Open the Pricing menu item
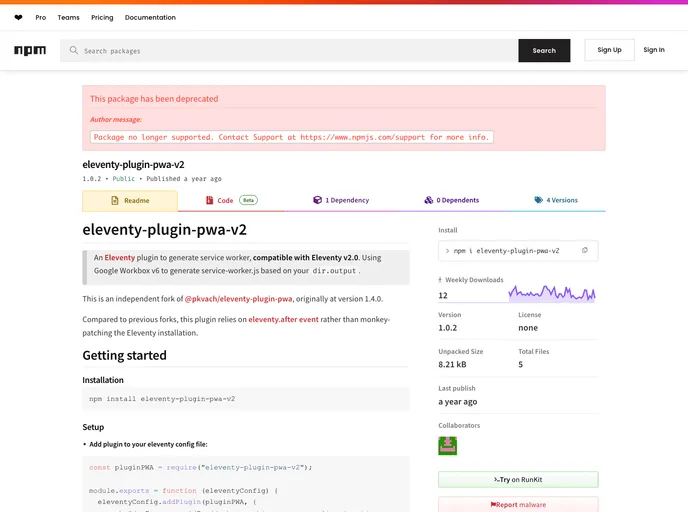Viewport: 688px width, 512px height. point(102,18)
